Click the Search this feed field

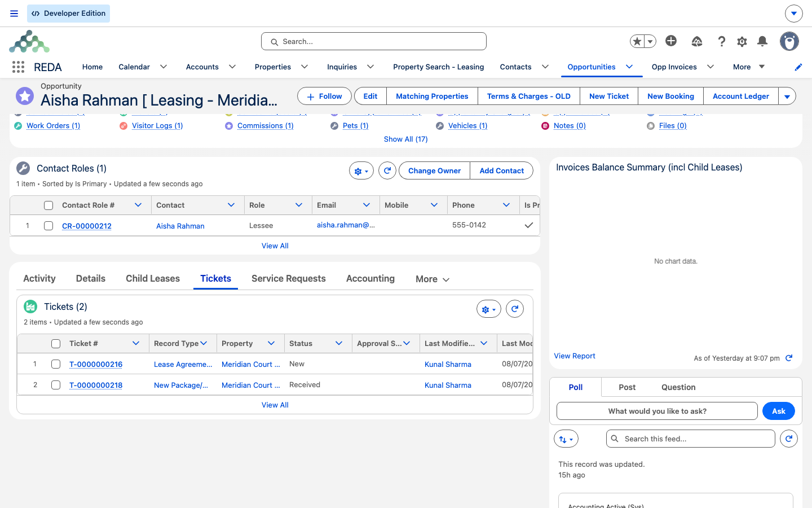pos(691,439)
